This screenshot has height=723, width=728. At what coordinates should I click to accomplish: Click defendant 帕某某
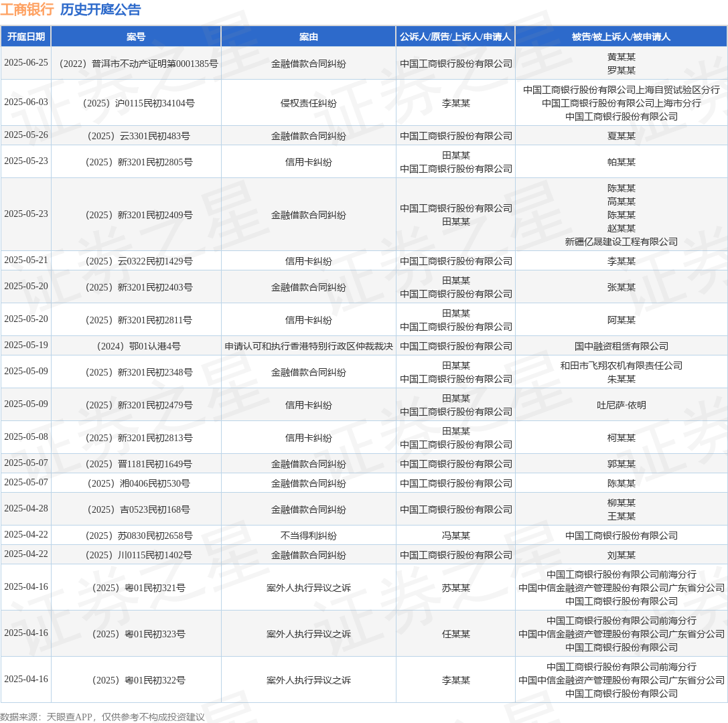point(622,162)
